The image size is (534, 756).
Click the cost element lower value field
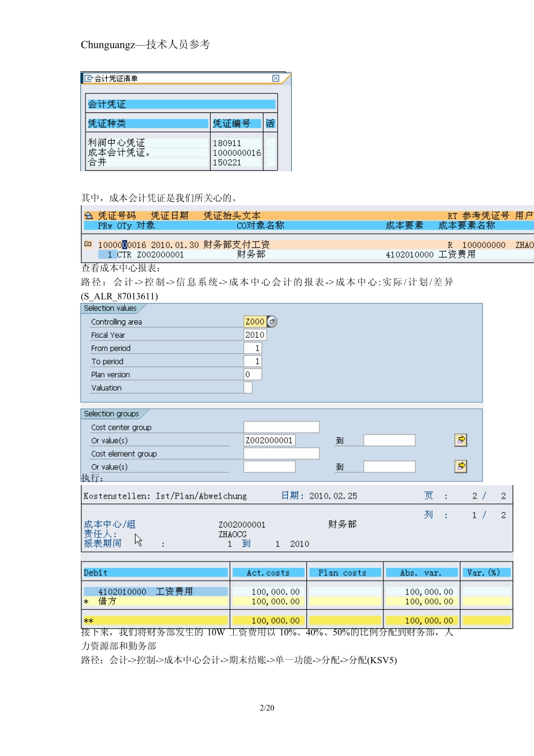click(x=269, y=467)
